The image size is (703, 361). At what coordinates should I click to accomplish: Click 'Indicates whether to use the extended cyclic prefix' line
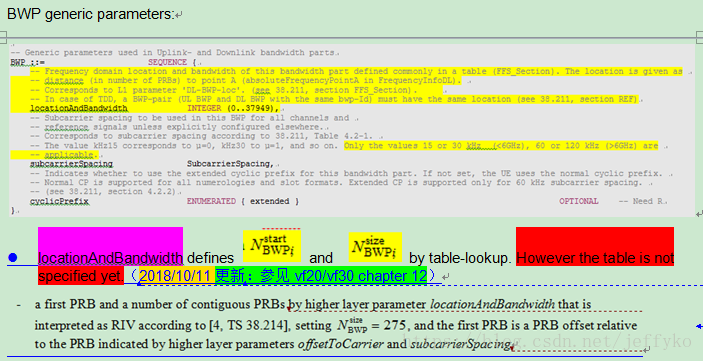346,174
